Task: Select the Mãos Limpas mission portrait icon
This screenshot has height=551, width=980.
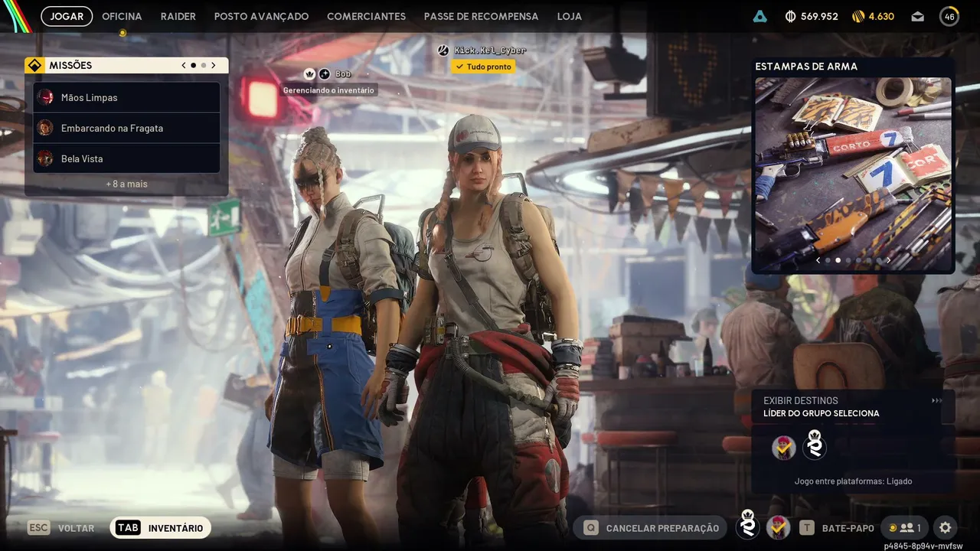Action: click(45, 97)
